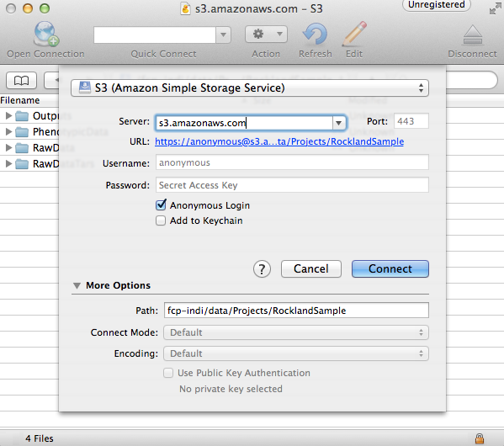Open the Action gear menu

tap(266, 35)
